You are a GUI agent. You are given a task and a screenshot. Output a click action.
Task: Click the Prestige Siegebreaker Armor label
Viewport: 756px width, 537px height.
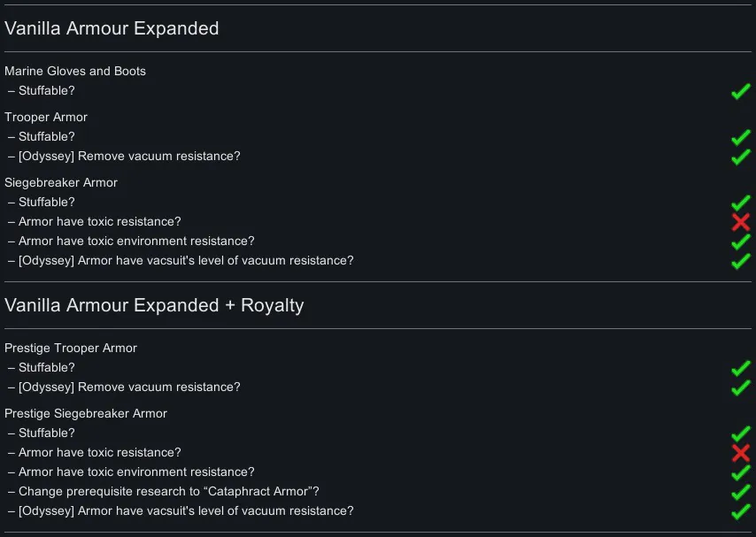(86, 413)
